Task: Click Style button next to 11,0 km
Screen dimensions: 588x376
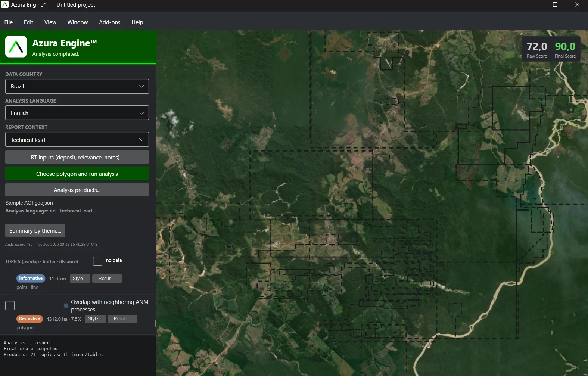Action: 80,279
